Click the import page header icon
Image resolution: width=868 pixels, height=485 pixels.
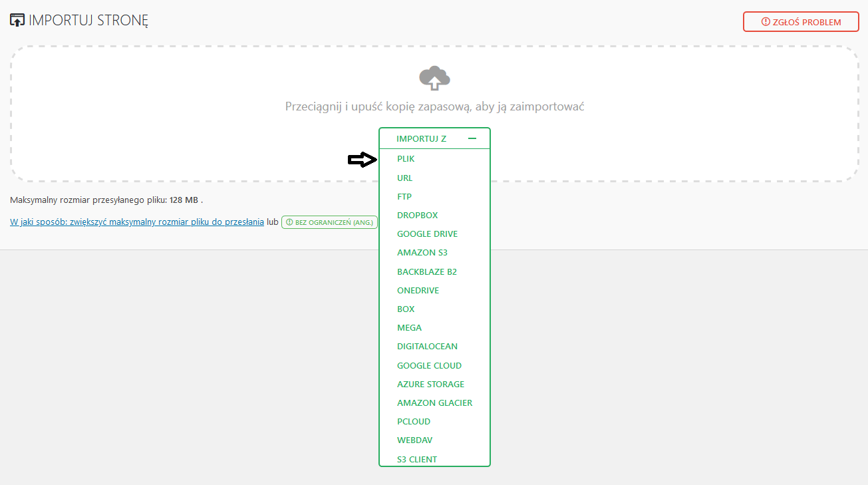(17, 20)
